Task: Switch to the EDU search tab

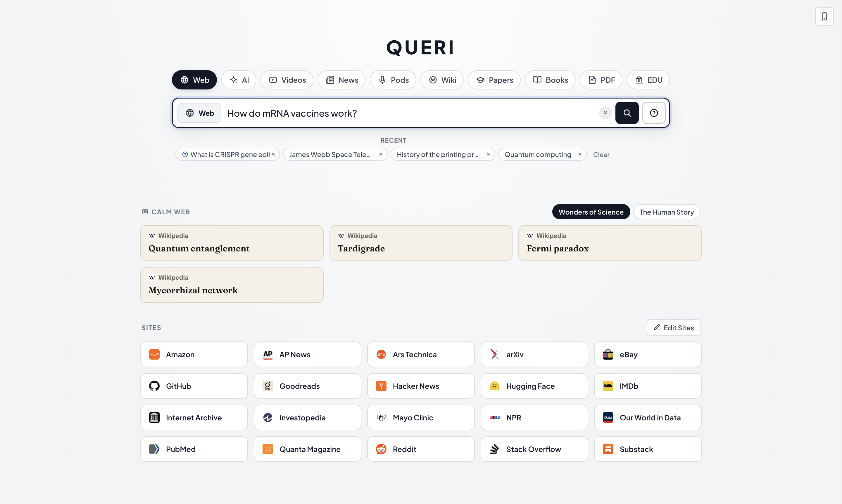Action: (x=648, y=80)
